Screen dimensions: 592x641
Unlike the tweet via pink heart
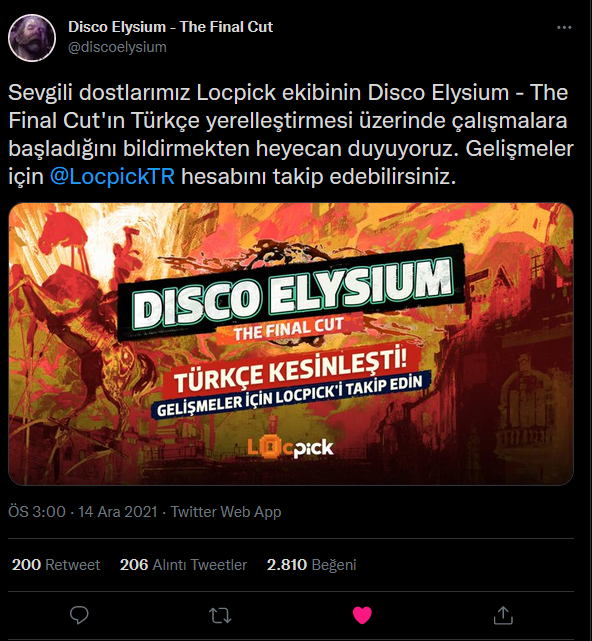tap(362, 615)
